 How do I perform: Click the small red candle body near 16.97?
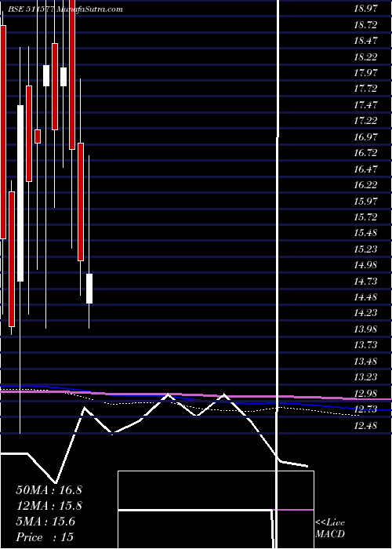tap(38, 136)
